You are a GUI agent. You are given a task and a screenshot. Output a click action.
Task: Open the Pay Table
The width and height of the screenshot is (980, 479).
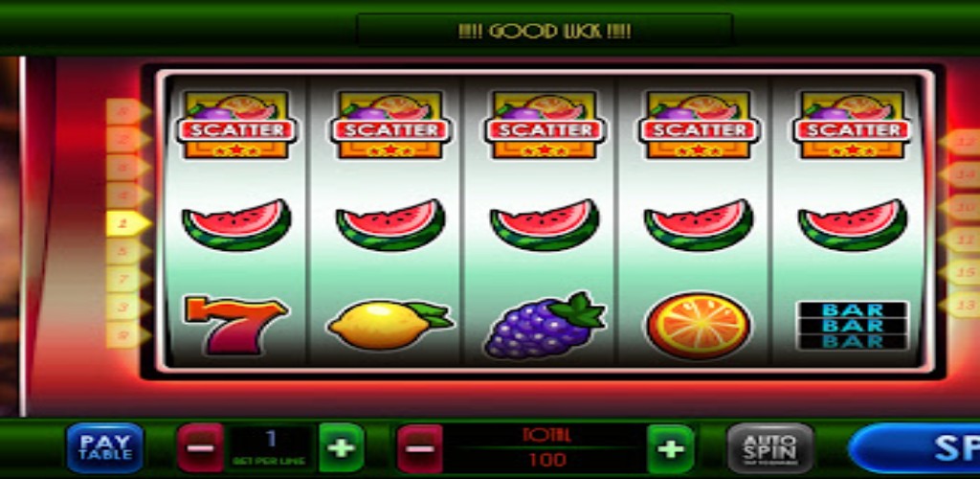pos(104,447)
